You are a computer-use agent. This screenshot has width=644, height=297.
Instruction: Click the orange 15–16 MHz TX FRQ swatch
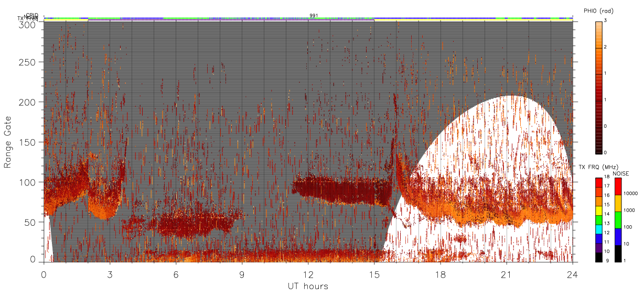click(598, 202)
